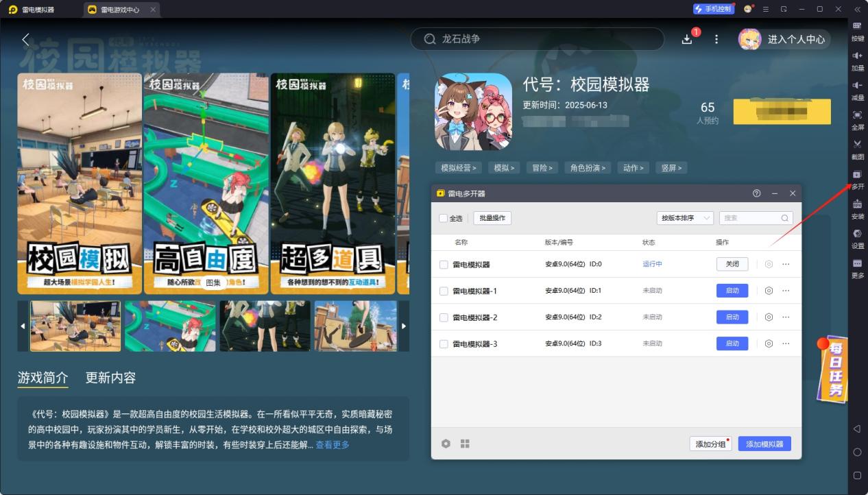This screenshot has width=868, height=495.
Task: Open the 按版本排序 sort dropdown
Action: point(685,218)
